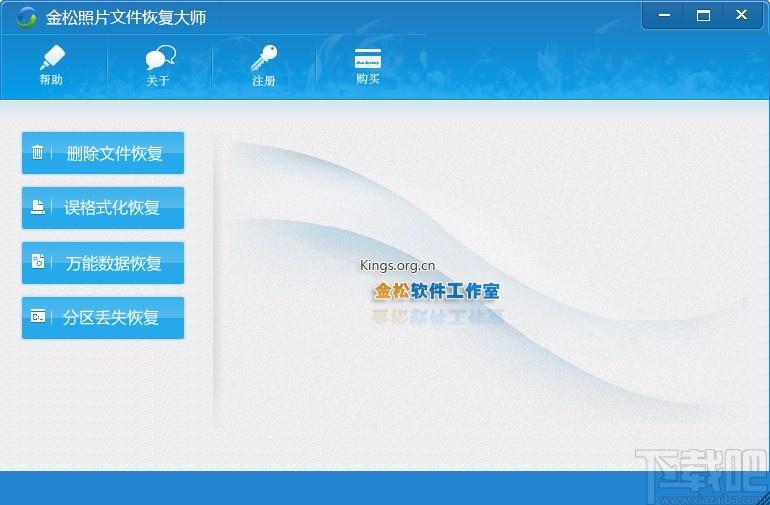The image size is (770, 505).
Task: Choose 万能数据恢复 universal data recovery
Action: (x=103, y=263)
